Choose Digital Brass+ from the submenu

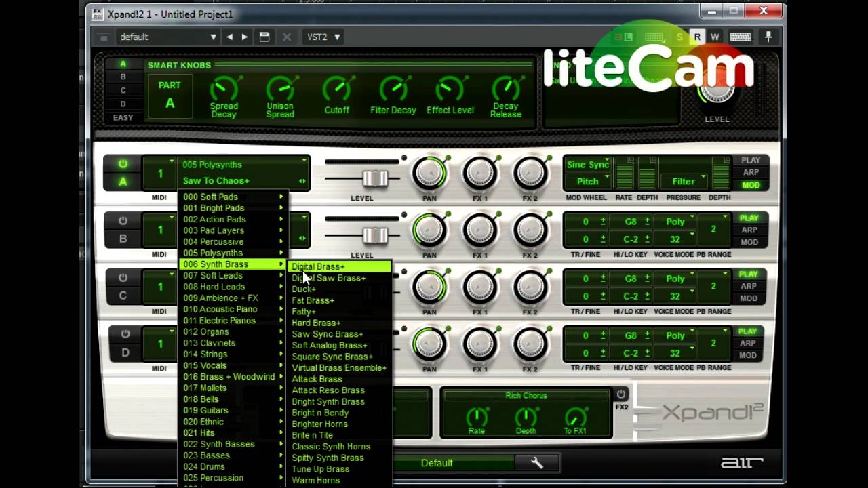pyautogui.click(x=339, y=266)
